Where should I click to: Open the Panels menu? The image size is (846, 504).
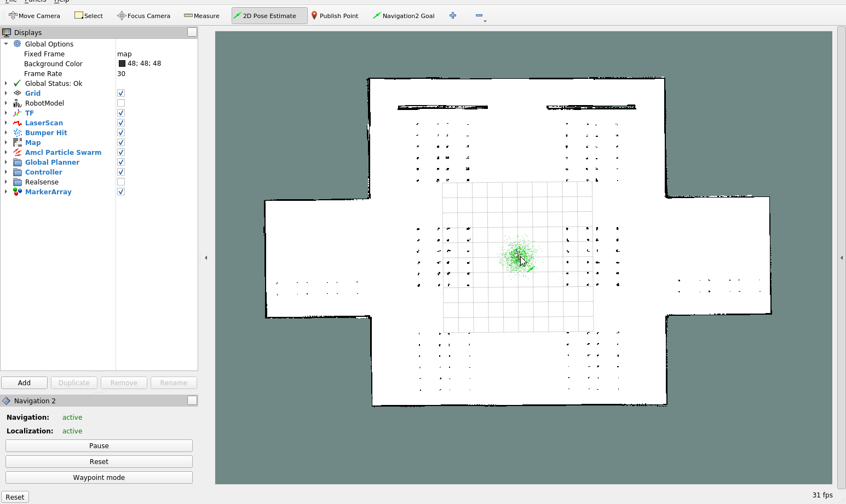click(x=35, y=1)
